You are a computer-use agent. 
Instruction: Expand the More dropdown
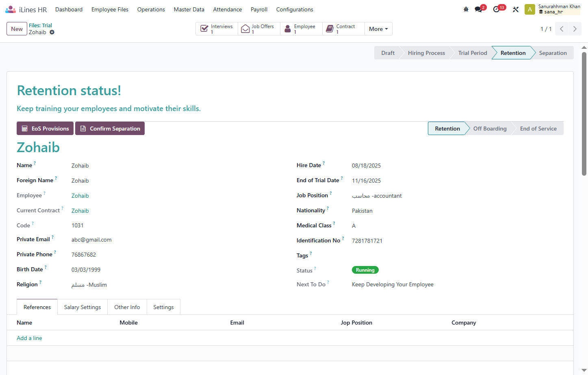378,29
